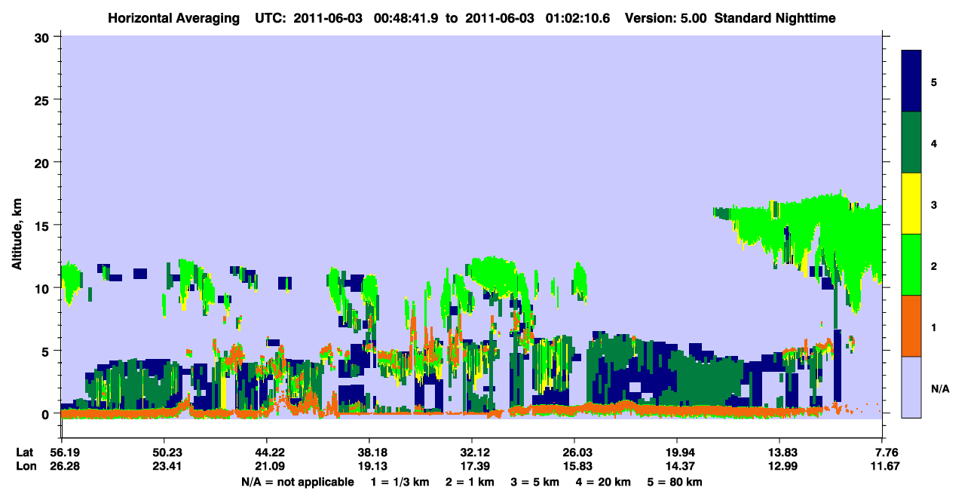Viewport: 980px width, 503px height.
Task: Click the 'Lat' row label
Action: pos(23,452)
